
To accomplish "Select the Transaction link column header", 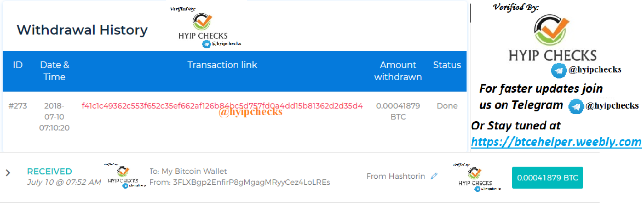I will coord(222,65).
